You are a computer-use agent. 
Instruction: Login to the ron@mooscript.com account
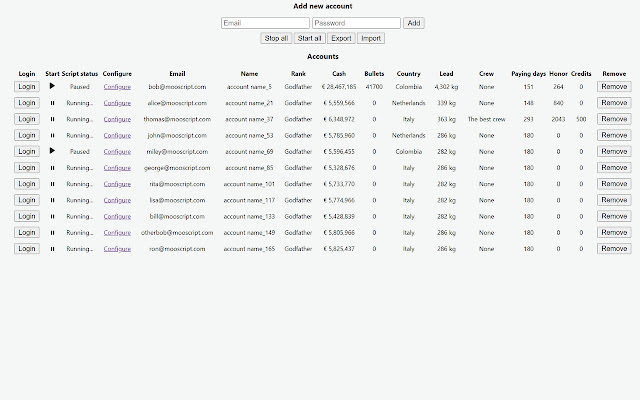point(27,249)
